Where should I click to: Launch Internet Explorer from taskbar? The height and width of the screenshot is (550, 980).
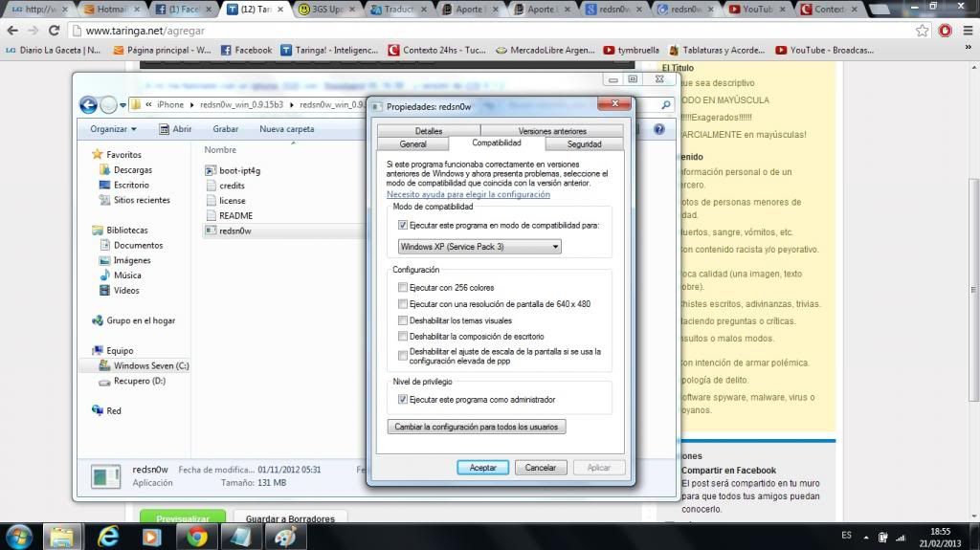point(108,537)
